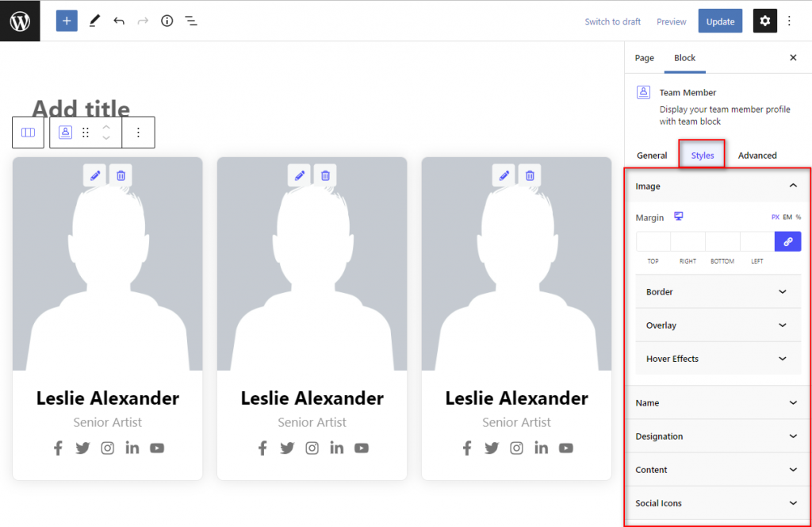Expand the Content settings section

(x=717, y=470)
